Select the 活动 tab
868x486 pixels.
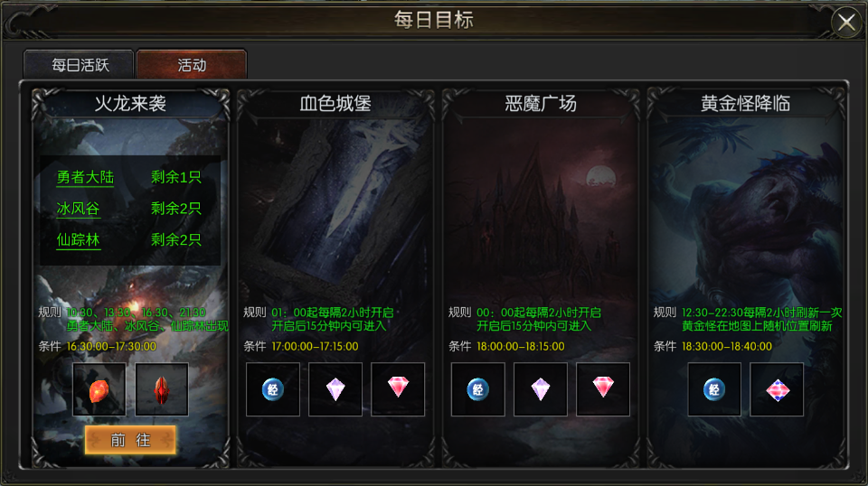pyautogui.click(x=192, y=65)
